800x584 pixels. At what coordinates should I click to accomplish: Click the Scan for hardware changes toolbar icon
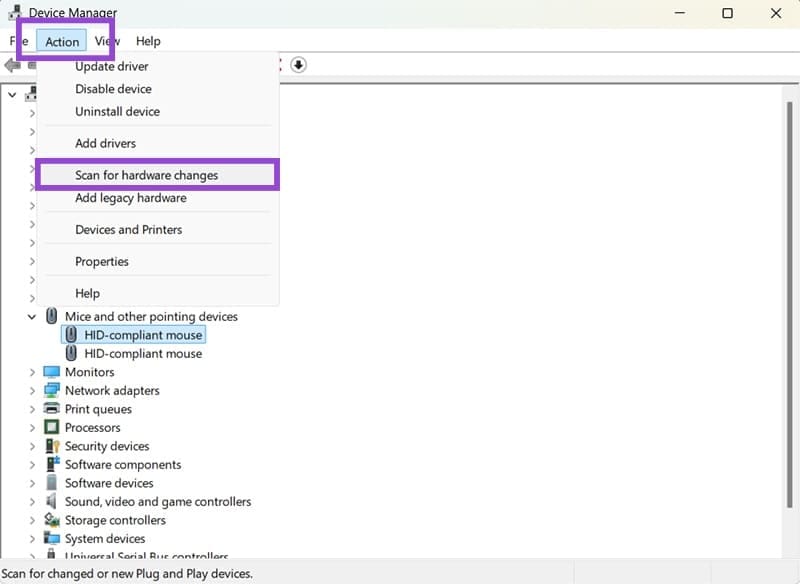click(x=298, y=65)
